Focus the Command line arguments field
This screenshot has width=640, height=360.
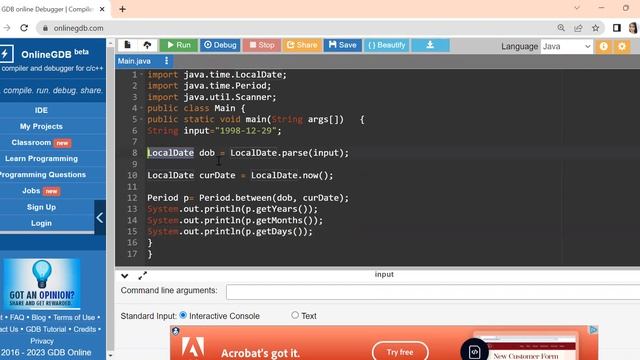(433, 292)
